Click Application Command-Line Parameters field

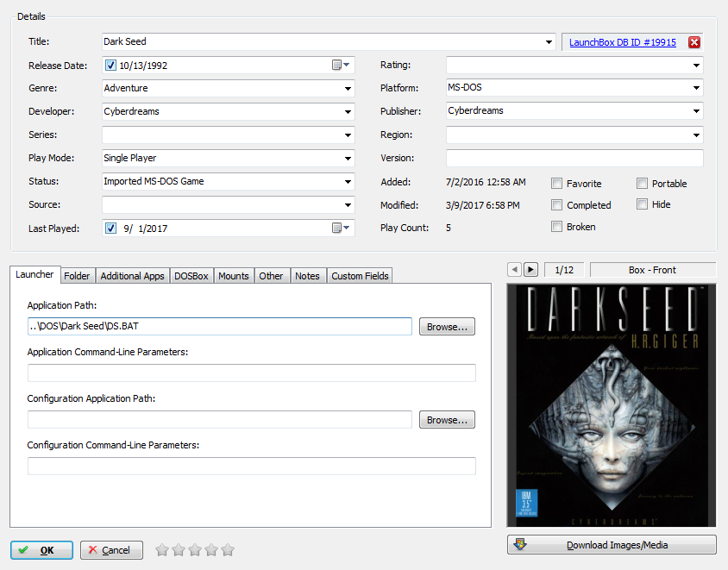point(252,373)
